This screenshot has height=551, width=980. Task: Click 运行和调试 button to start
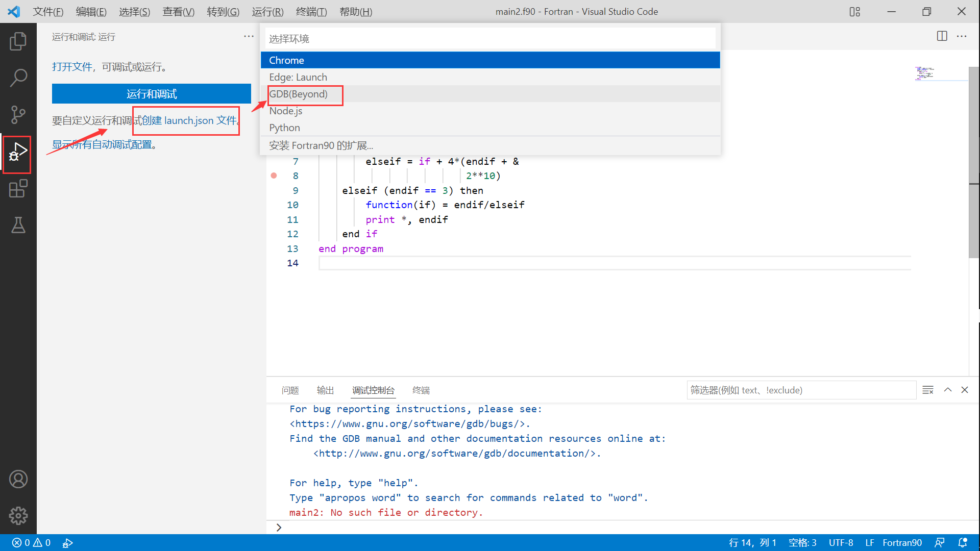(152, 93)
